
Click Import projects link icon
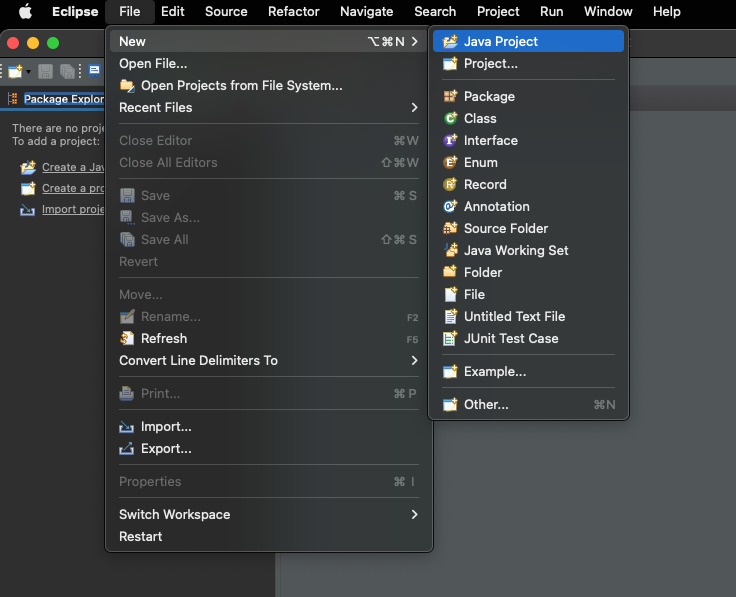(28, 210)
